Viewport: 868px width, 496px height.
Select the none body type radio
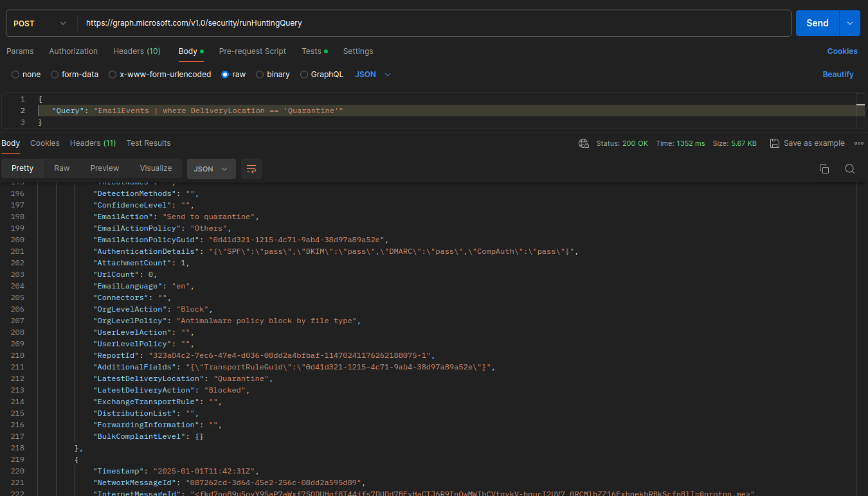[15, 75]
